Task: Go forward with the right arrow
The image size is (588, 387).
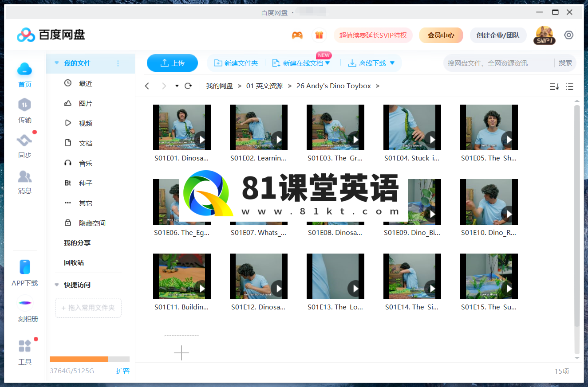Action: pos(164,86)
